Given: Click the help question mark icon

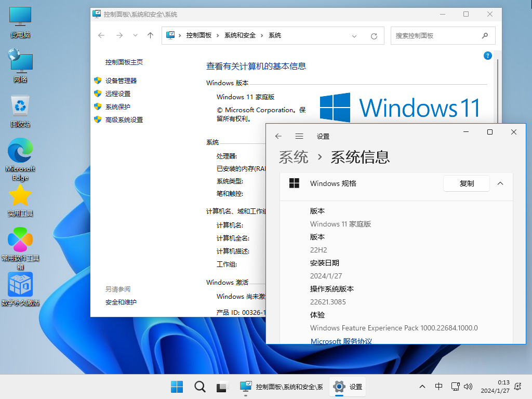Looking at the screenshot, I should tap(487, 56).
